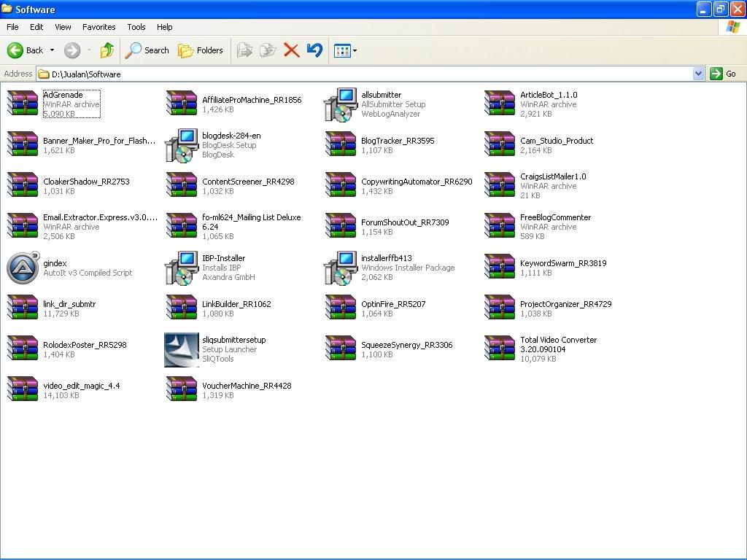Click the 'IBP-Installer' file name text
The image size is (747, 560).
coord(223,258)
